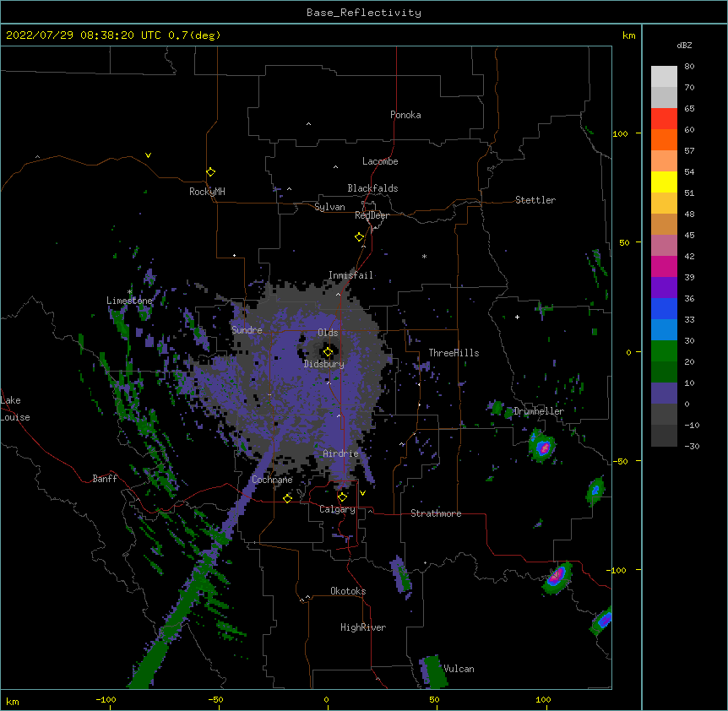The image size is (728, 711).
Task: Click the Innisfail city label
Action: click(x=350, y=275)
